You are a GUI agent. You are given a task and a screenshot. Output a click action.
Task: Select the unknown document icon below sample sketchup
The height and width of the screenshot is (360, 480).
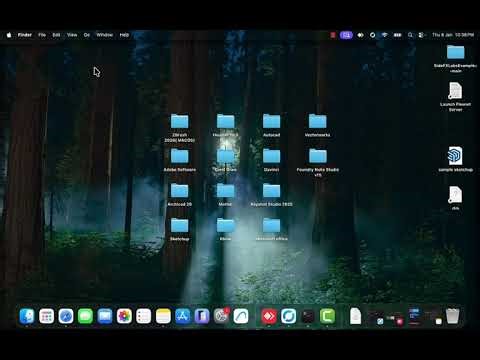(x=455, y=195)
